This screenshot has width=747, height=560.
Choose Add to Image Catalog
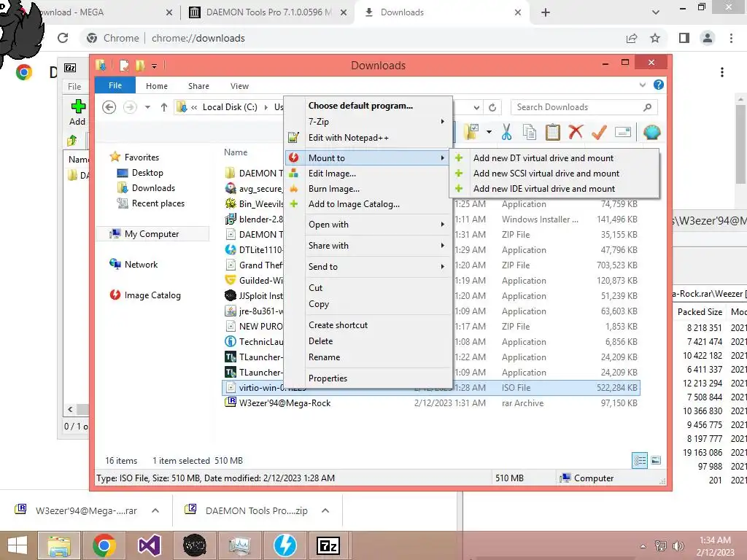pos(368,204)
